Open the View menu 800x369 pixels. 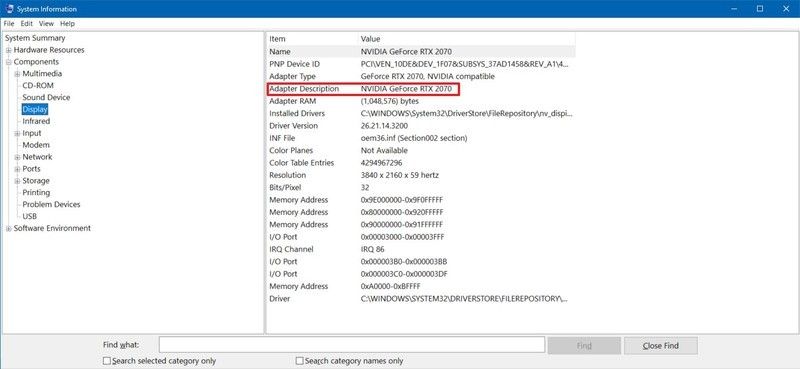46,23
